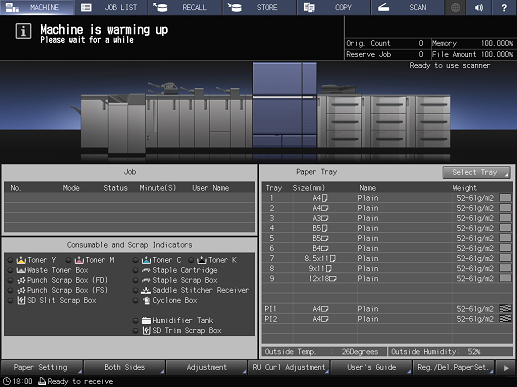
Task: Click the Staple Cartridge indicator circle
Action: coord(136,270)
